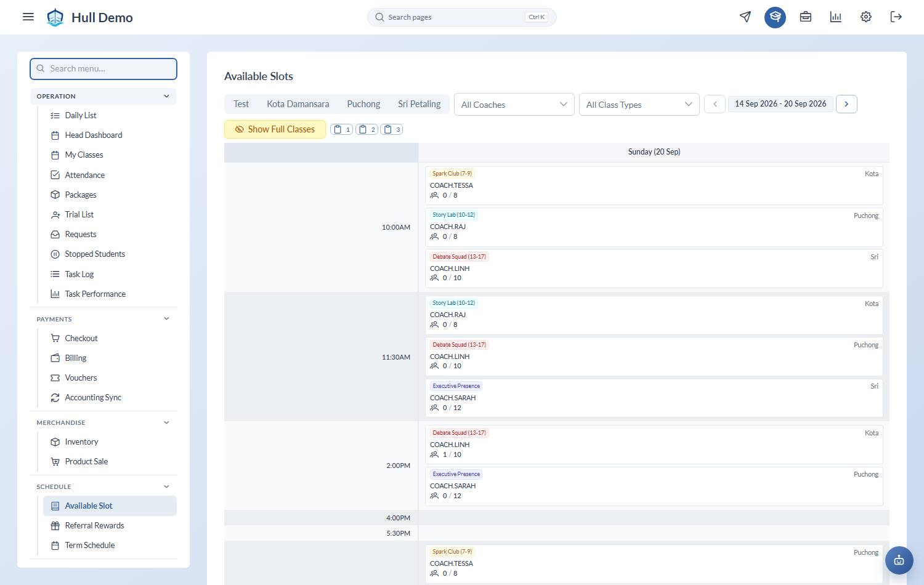
Task: Collapse the Payments menu section
Action: (103, 319)
